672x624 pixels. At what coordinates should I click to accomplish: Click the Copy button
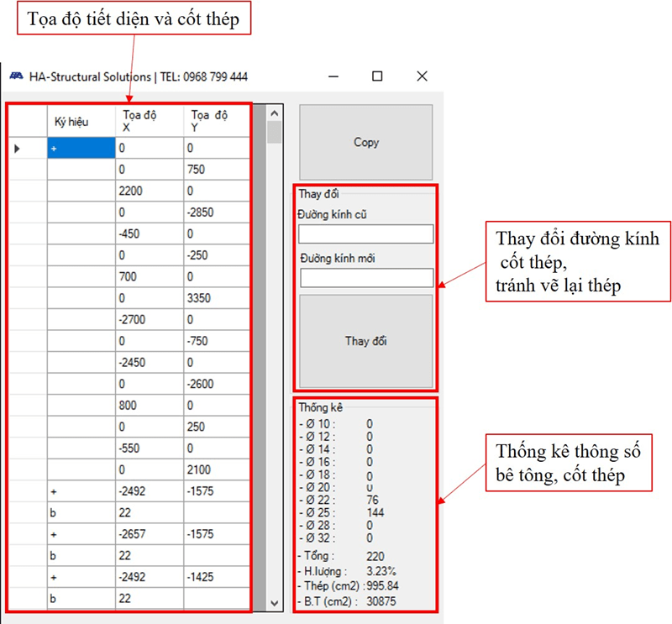[x=365, y=142]
